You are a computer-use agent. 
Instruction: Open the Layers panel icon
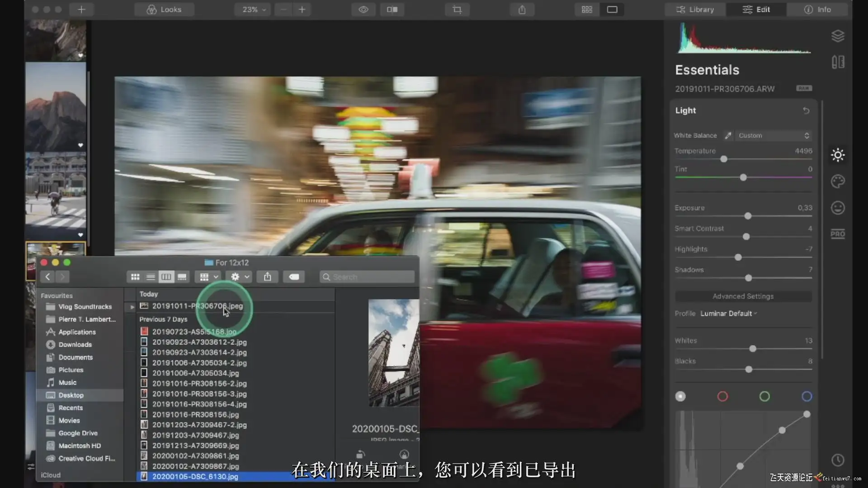click(x=838, y=36)
